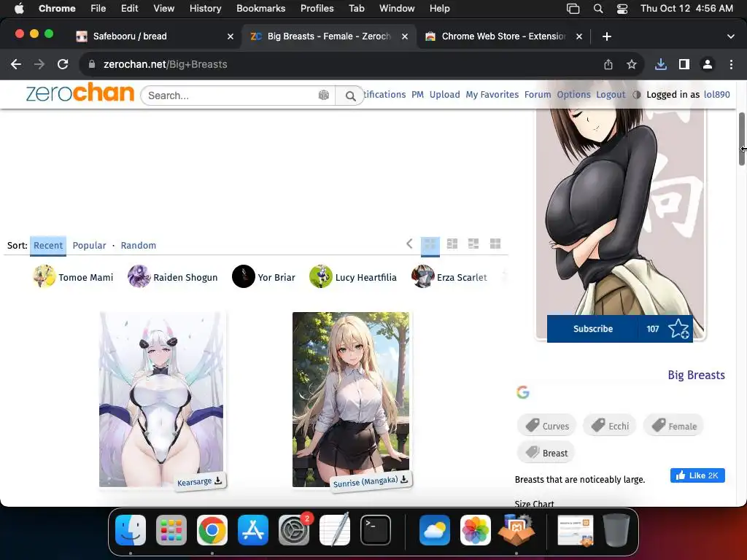Click the share page icon in the address bar

[608, 64]
